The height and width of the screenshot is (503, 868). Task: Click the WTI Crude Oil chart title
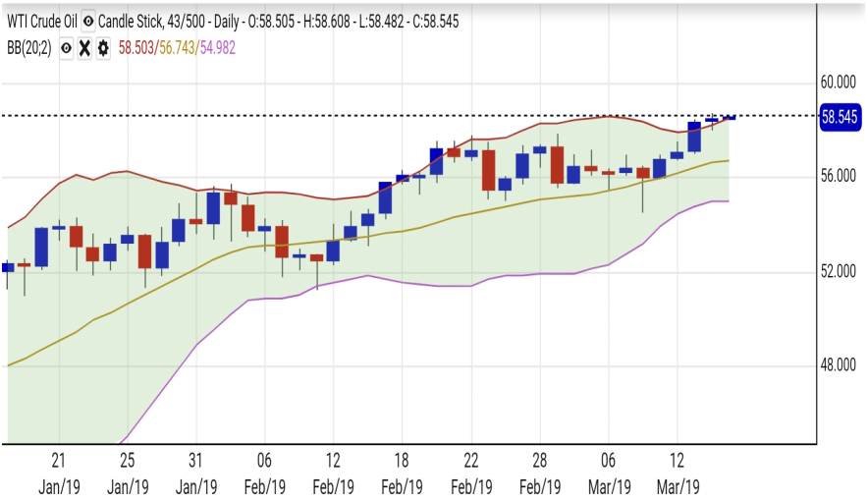pos(40,21)
